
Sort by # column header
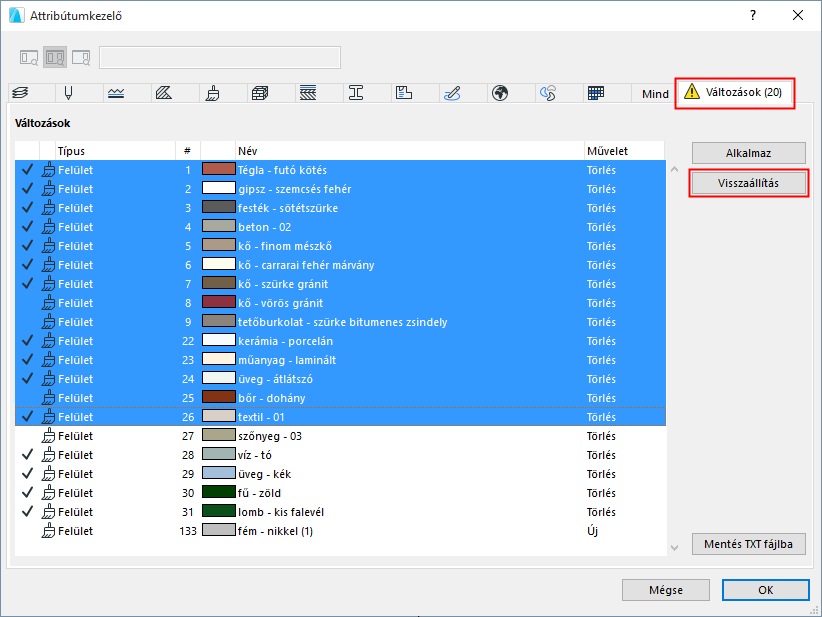click(x=188, y=151)
